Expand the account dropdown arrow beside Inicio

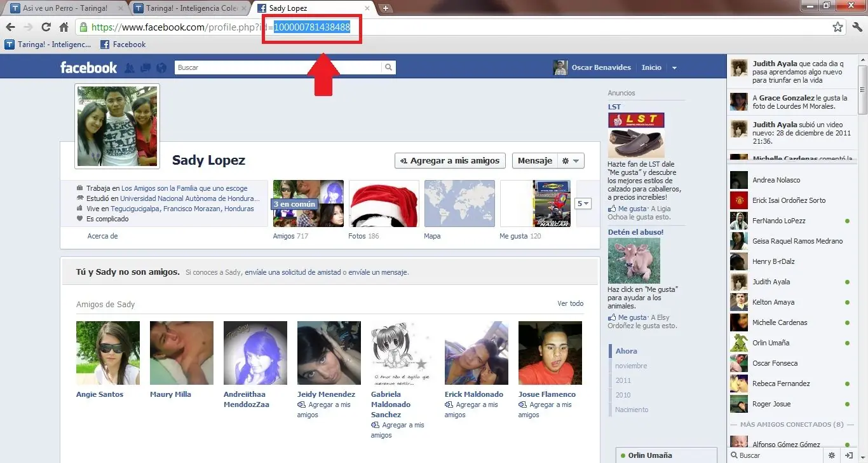(x=674, y=67)
